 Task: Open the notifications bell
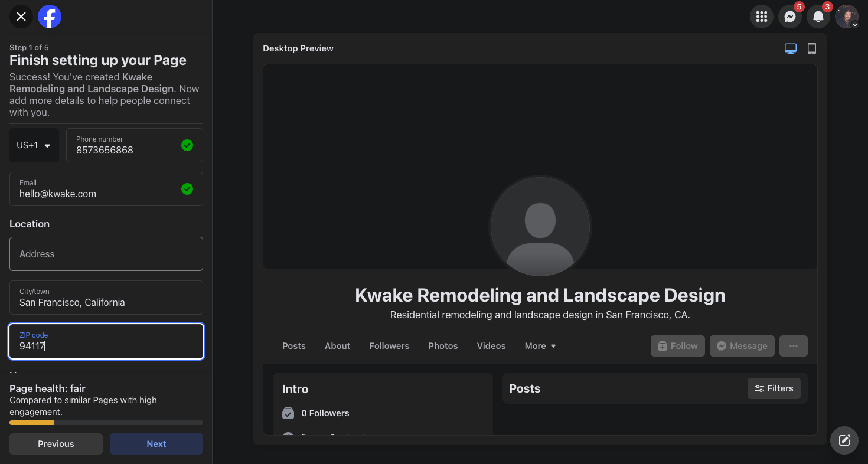tap(818, 17)
